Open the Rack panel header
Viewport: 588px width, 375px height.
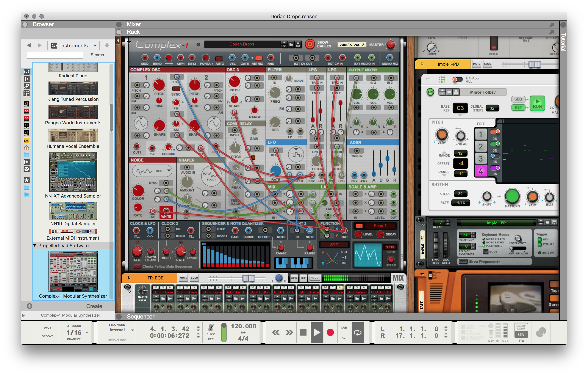pyautogui.click(x=337, y=32)
